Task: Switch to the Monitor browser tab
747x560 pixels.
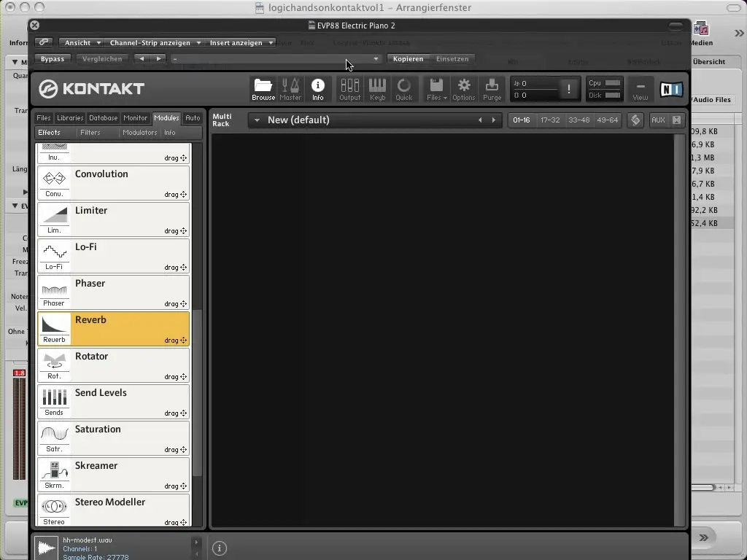Action: click(x=135, y=117)
